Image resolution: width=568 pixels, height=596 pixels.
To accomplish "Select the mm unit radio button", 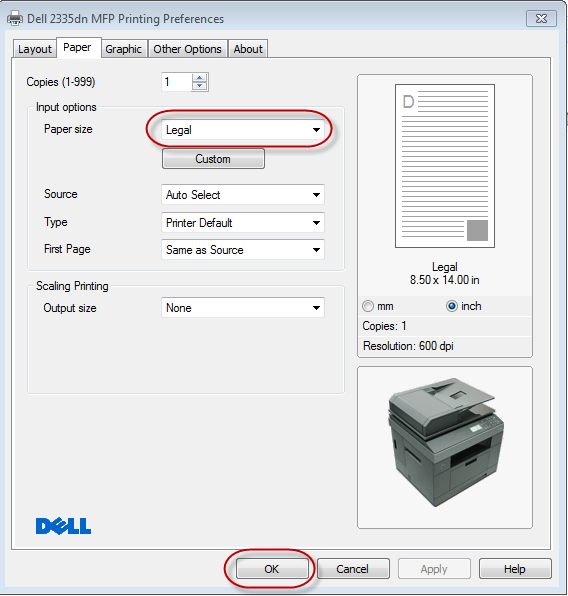I will 368,306.
